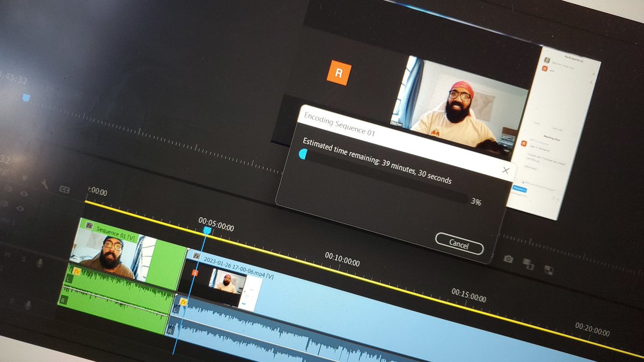The image size is (644, 362).
Task: Toggle the CC captions track icon
Action: pyautogui.click(x=64, y=189)
